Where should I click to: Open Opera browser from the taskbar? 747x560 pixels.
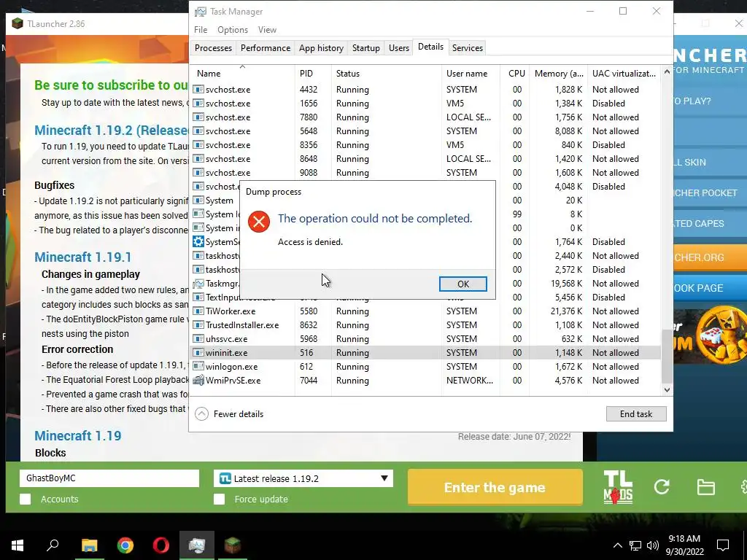[x=161, y=545]
